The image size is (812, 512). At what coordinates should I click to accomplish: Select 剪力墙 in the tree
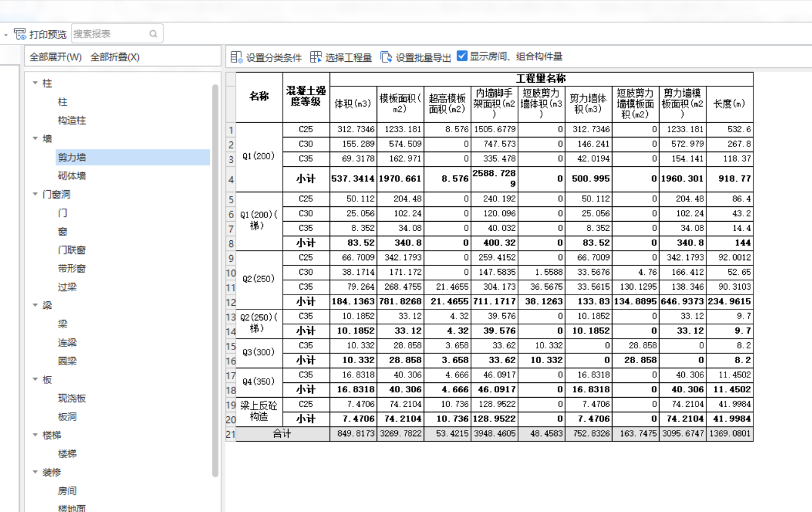(x=72, y=157)
